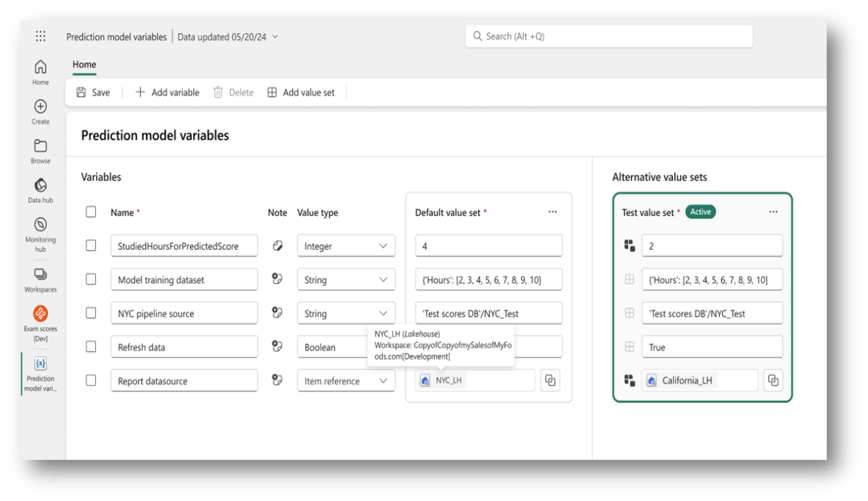
Task: Open Data hub in the sidebar
Action: (x=41, y=190)
